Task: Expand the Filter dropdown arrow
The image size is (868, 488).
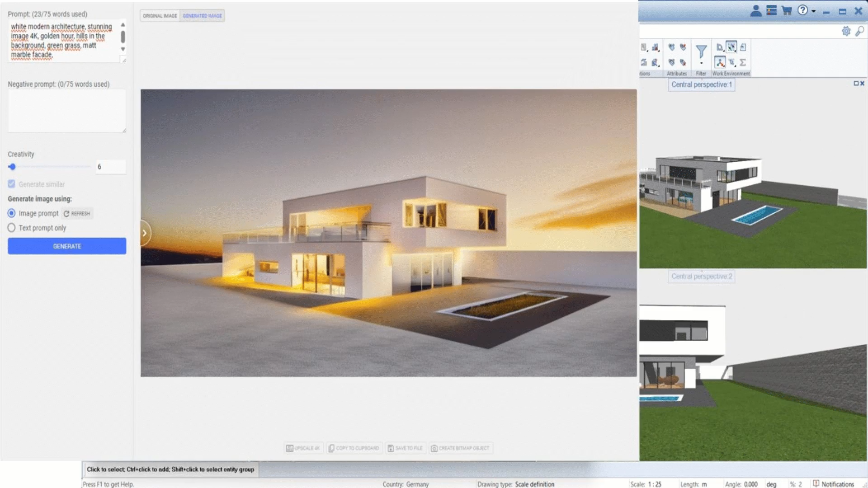Action: point(701,63)
